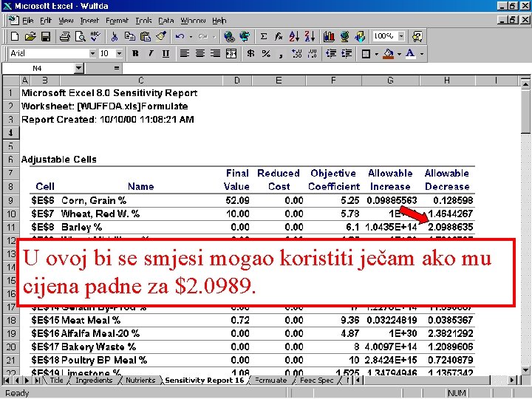Click the Save floppy disk icon
The height and width of the screenshot is (399, 532).
(x=46, y=36)
